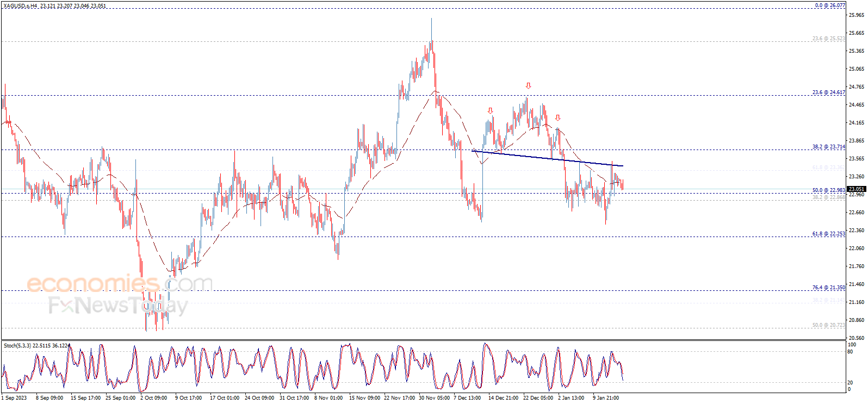Click the FxNewsToday watermark logo

[118, 306]
